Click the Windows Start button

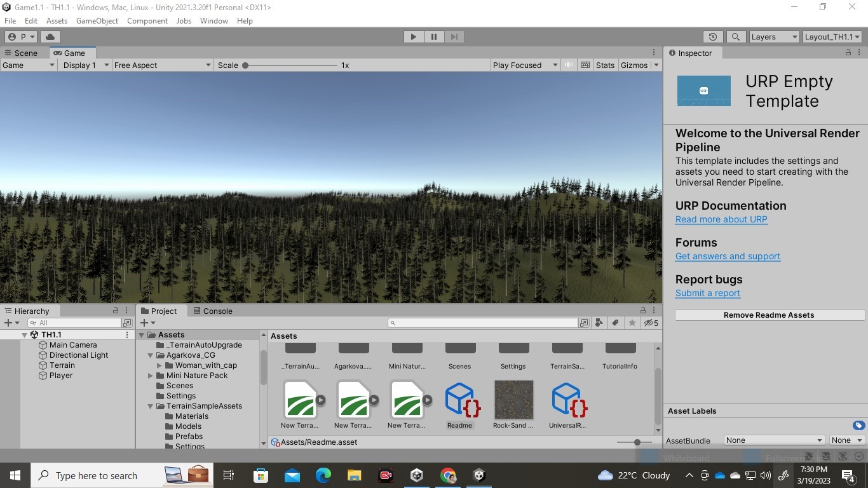coord(15,475)
